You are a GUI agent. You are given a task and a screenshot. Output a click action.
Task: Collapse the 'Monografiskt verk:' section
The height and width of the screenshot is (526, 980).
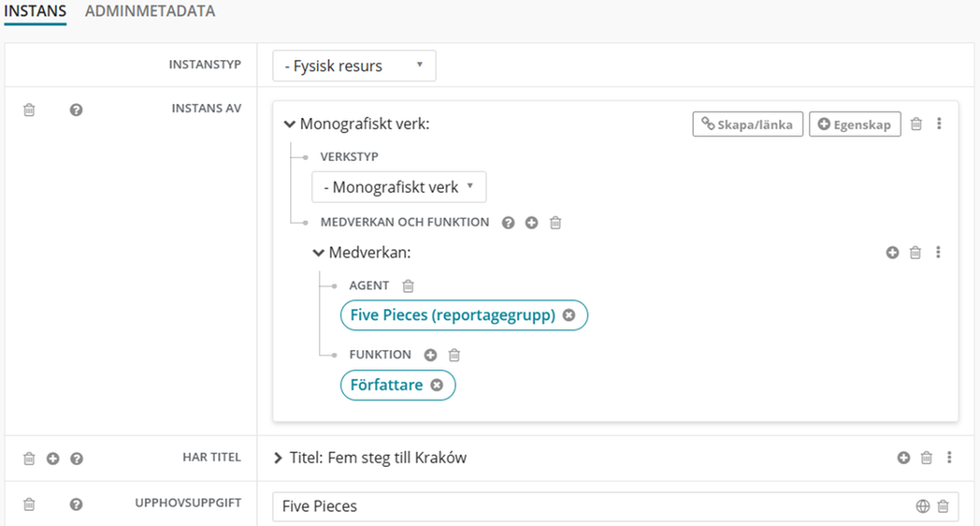[x=289, y=124]
